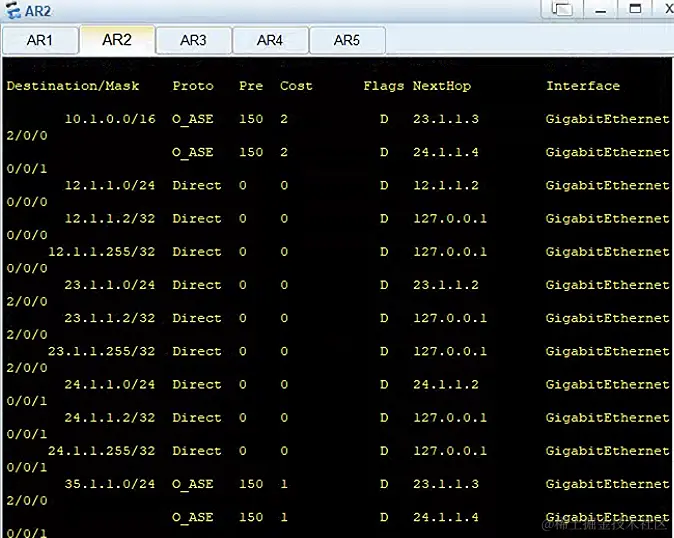
Task: Select the AR2 tab
Action: pyautogui.click(x=117, y=40)
